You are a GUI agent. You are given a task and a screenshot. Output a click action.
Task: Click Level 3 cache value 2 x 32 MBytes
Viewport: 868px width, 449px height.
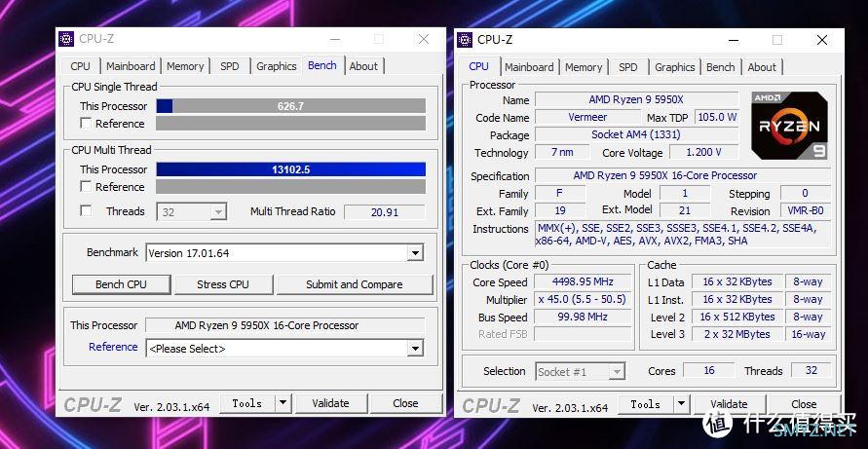point(737,334)
